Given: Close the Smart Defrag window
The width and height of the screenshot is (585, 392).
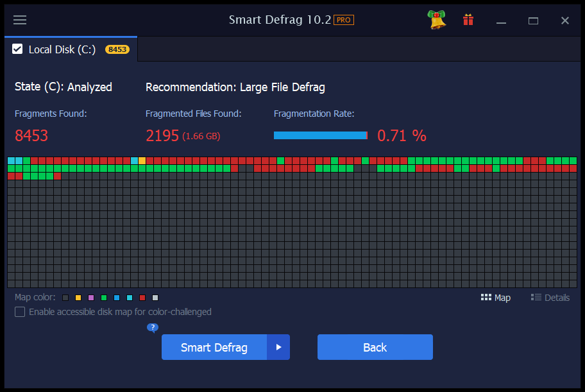Looking at the screenshot, I should 565,21.
